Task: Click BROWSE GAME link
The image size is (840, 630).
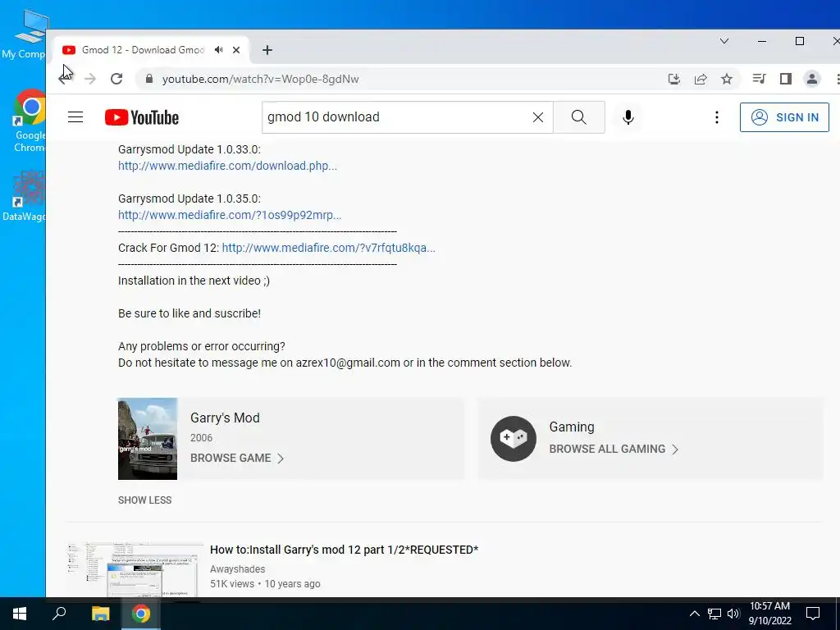Action: 237,458
